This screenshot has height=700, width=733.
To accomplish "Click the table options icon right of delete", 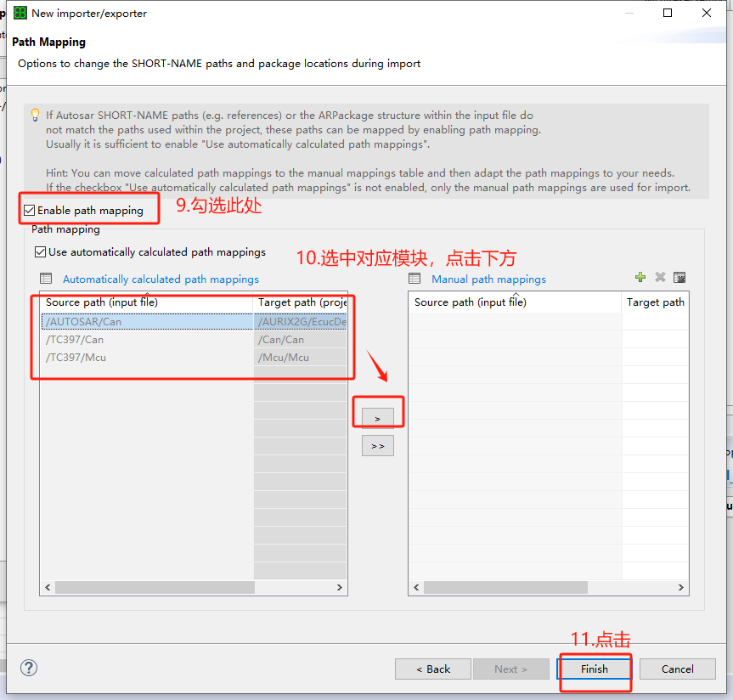I will 679,278.
